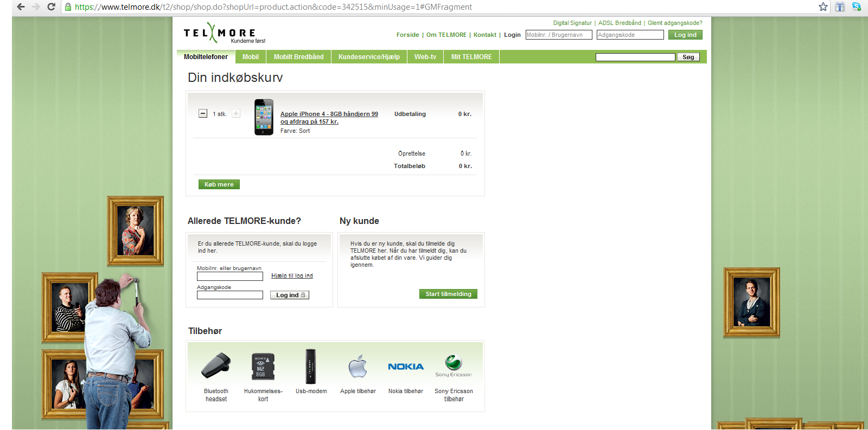Select the Mobil tab
Viewport: 868px width, 430px height.
click(x=251, y=57)
